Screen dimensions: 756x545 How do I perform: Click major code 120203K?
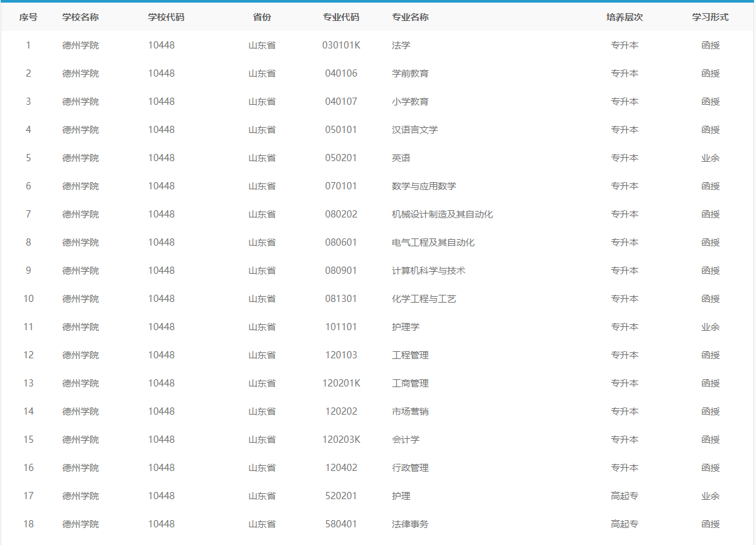341,440
